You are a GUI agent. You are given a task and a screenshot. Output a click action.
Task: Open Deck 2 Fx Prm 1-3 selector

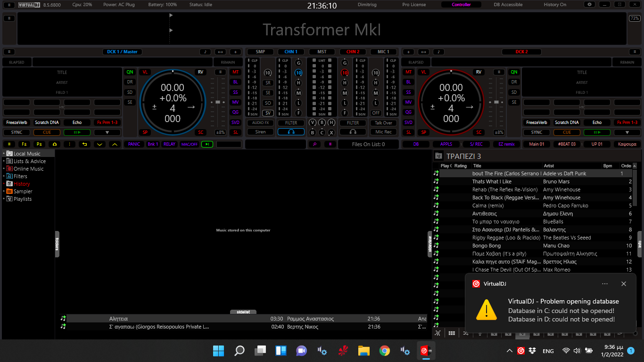[627, 123]
